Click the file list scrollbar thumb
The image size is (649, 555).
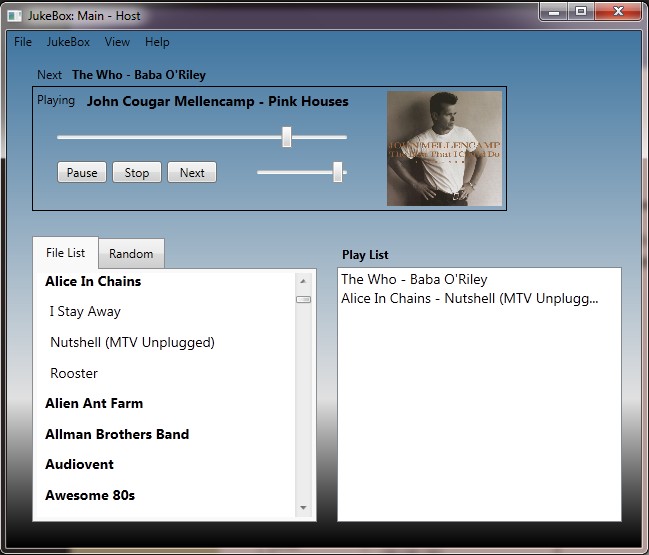303,299
